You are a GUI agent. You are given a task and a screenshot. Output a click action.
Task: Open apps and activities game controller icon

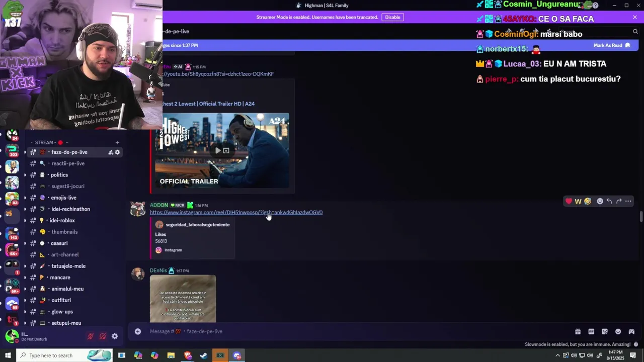tap(631, 331)
